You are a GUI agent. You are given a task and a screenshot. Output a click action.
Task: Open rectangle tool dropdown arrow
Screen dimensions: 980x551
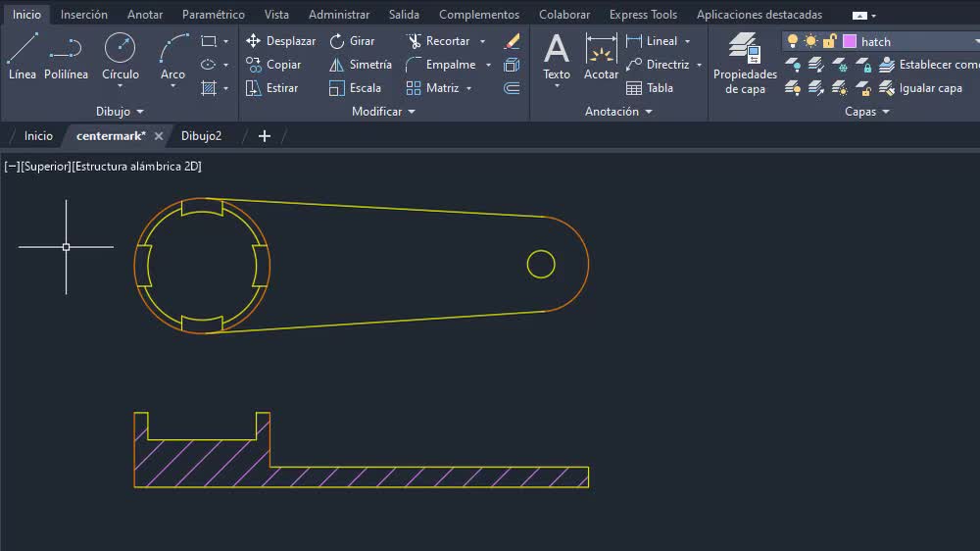[225, 41]
